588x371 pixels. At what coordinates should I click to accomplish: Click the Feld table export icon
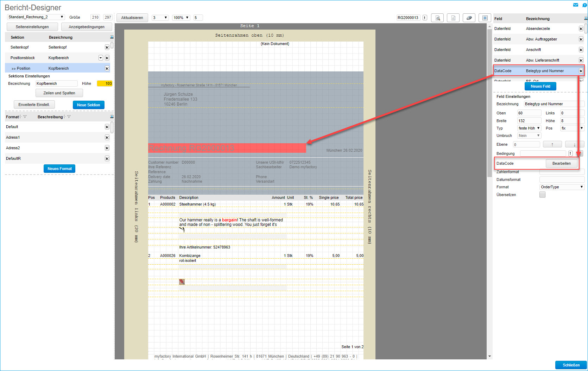(586, 19)
